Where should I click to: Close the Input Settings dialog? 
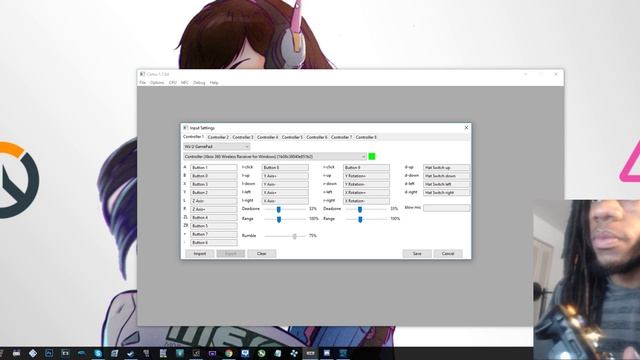[466, 128]
